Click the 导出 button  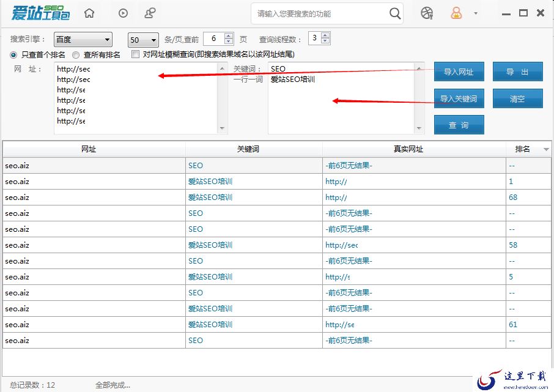(x=517, y=72)
